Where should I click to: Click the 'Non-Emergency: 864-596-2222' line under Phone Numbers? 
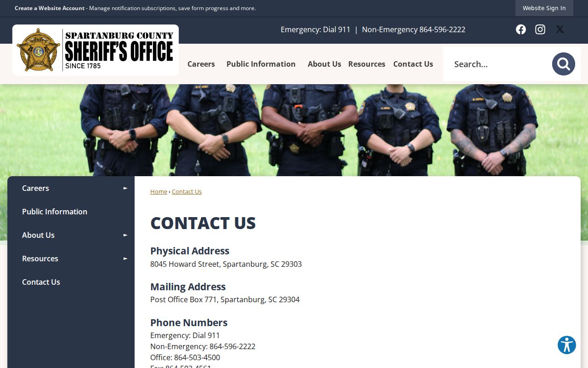203,346
